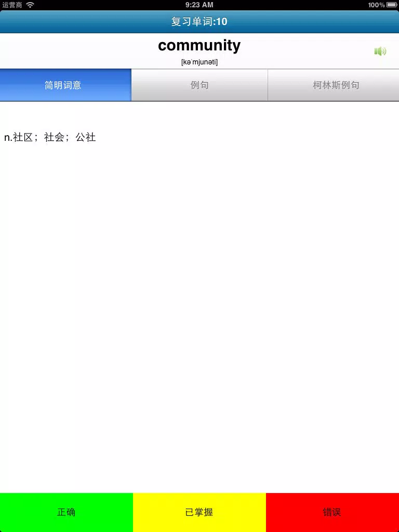Tap the yellow 已掌握 button

(x=199, y=512)
